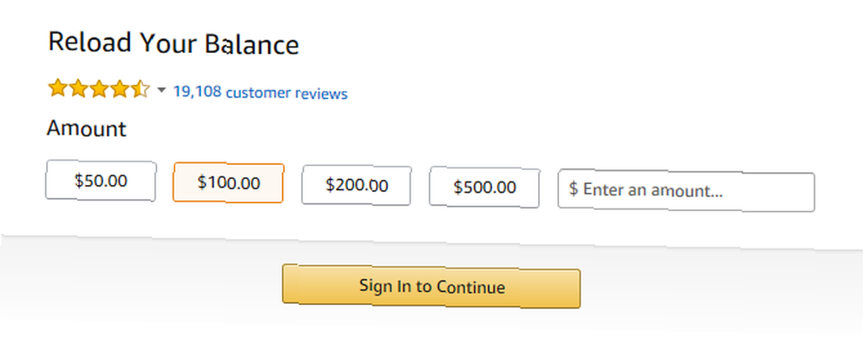Click the Reload Your Balance heading
Screen dimensions: 868x337
(x=174, y=43)
